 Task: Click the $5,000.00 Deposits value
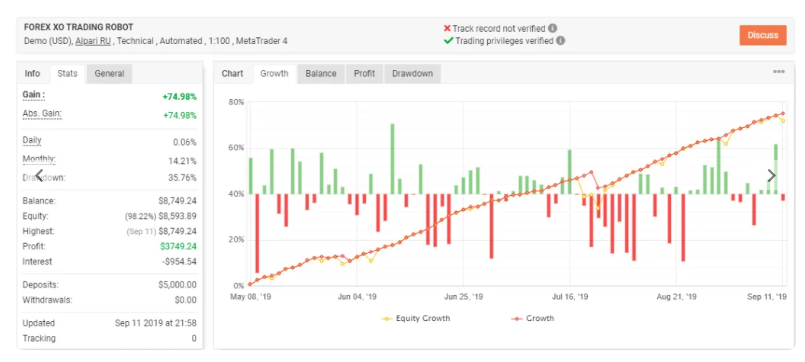177,284
